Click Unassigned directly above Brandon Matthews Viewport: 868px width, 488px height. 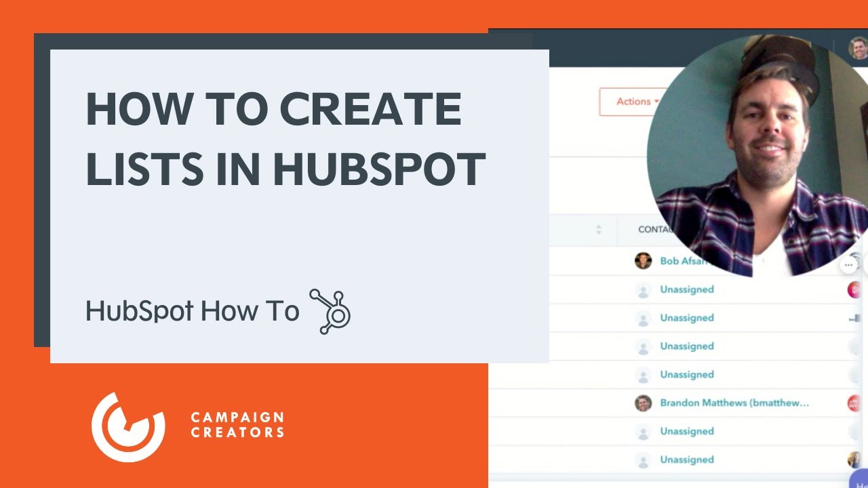tap(687, 374)
